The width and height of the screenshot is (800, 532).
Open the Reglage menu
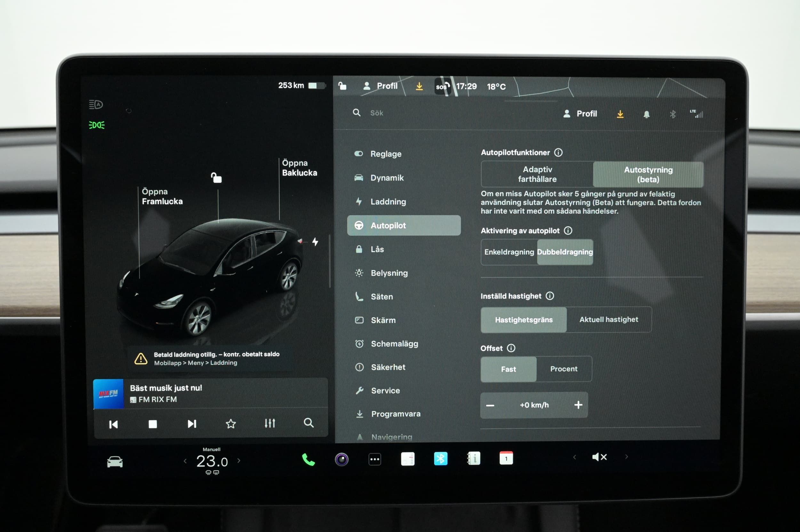click(x=404, y=154)
